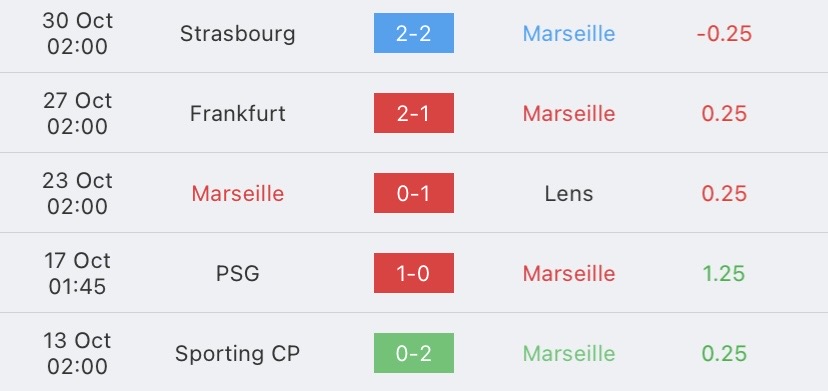Click green Marseille in Sporting CP row
This screenshot has height=391, width=828.
[569, 353]
